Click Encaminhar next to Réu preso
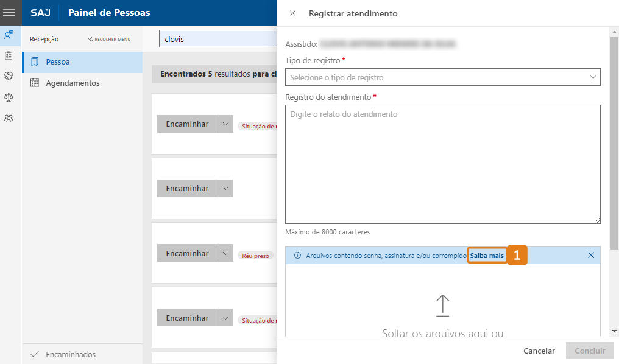This screenshot has height=364, width=619. [187, 253]
